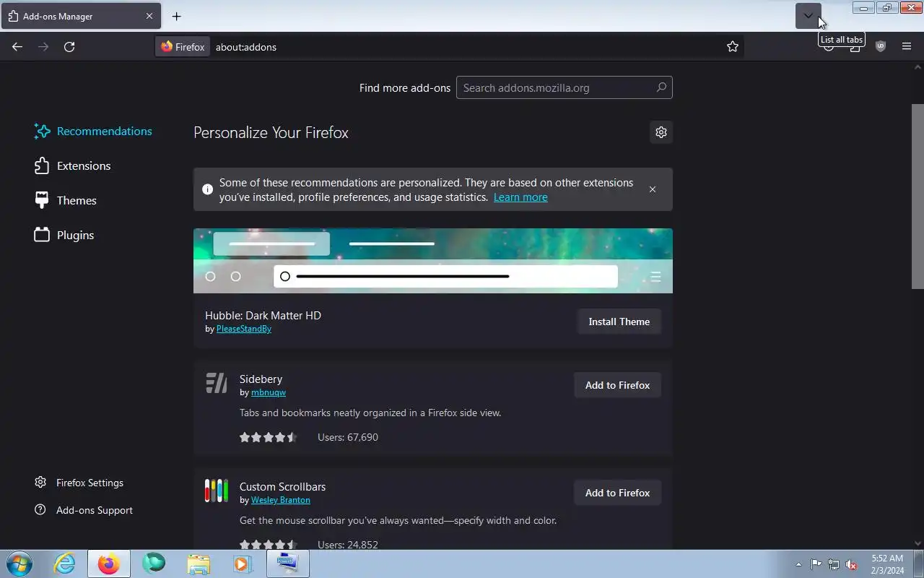Open the PleaseStandBy author link
Viewport: 924px width, 578px height.
coord(244,329)
